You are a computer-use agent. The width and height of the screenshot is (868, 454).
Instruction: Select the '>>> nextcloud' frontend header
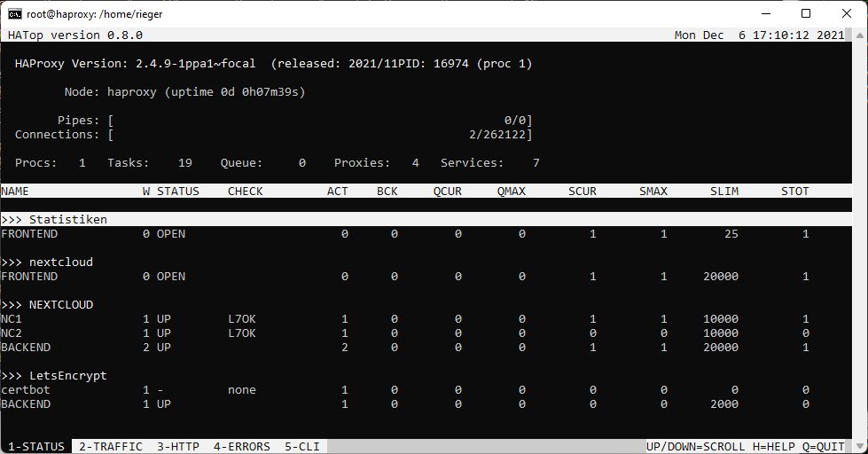(47, 262)
